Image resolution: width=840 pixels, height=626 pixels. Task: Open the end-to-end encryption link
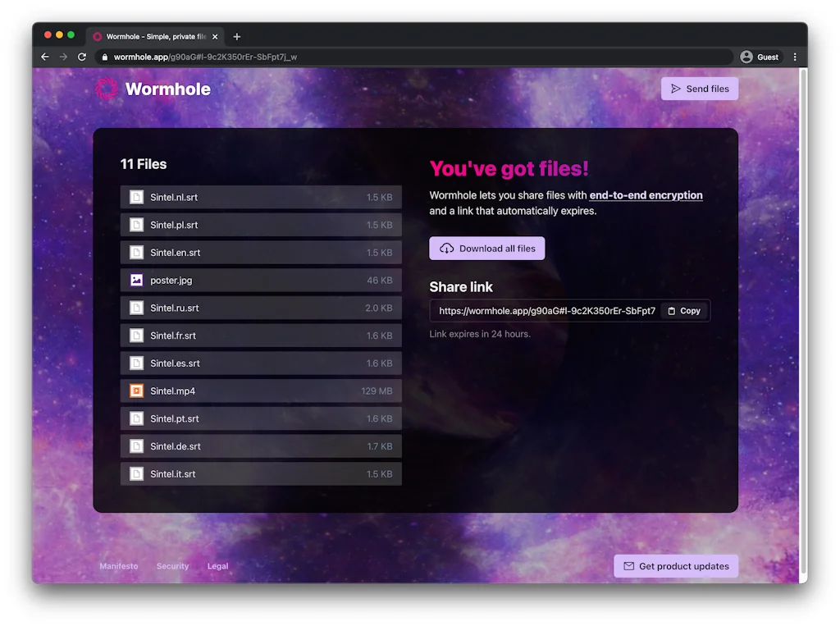pyautogui.click(x=647, y=195)
